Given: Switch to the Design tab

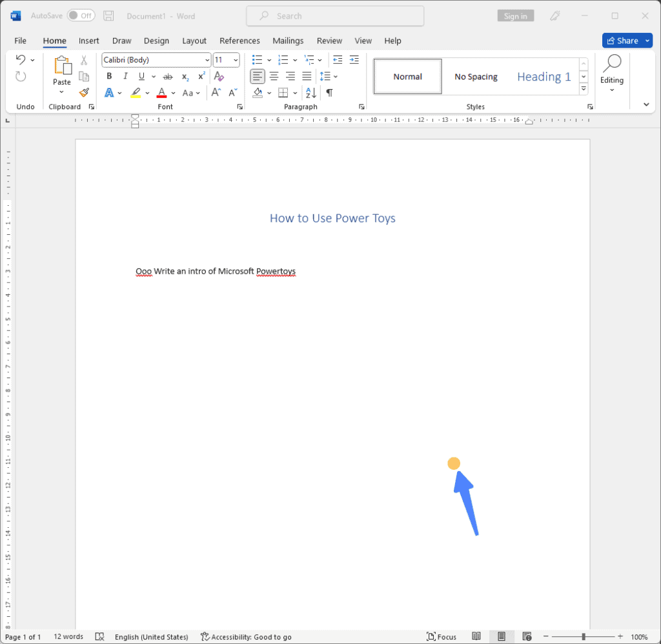Looking at the screenshot, I should pos(156,41).
